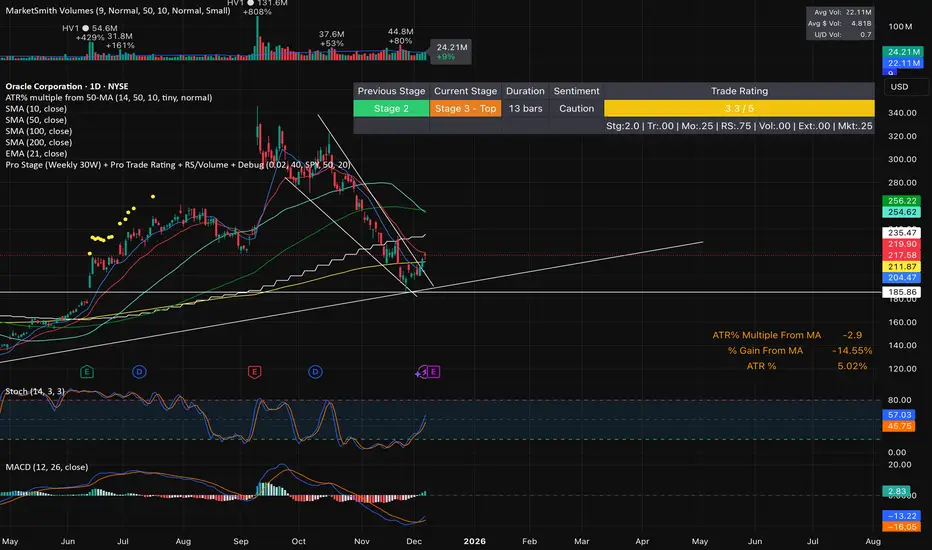Click the 2.83 MACD histogram label
Screen dimensions: 932x550
tap(896, 491)
